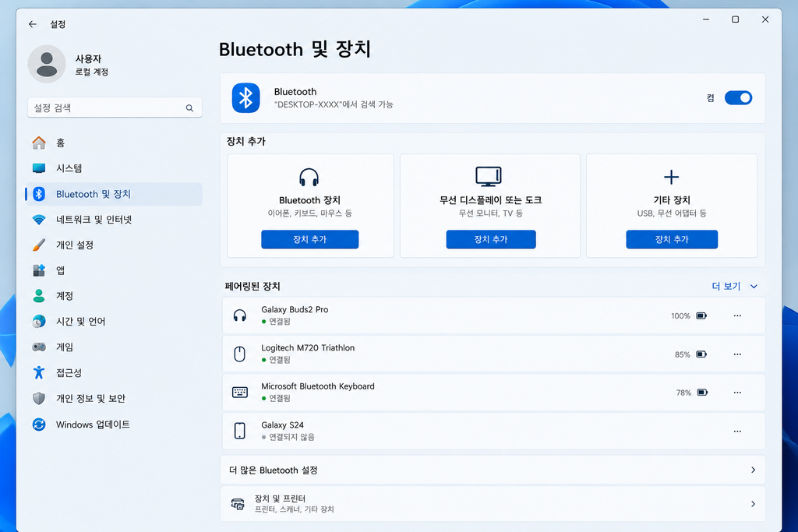The width and height of the screenshot is (798, 532).
Task: Click 장치 추가 under 기타 장치
Action: 672,239
